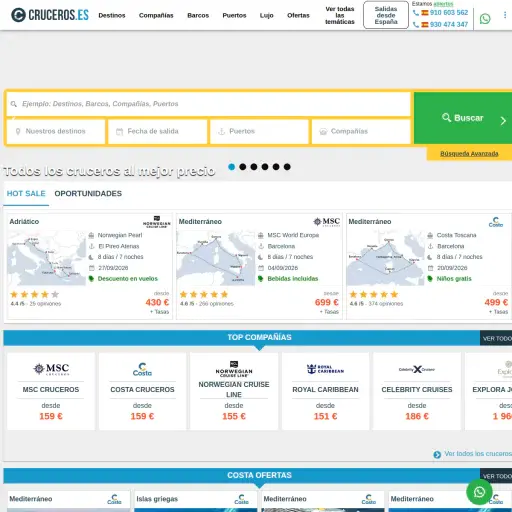Click 499 € price on Costa Toscana card

point(496,302)
